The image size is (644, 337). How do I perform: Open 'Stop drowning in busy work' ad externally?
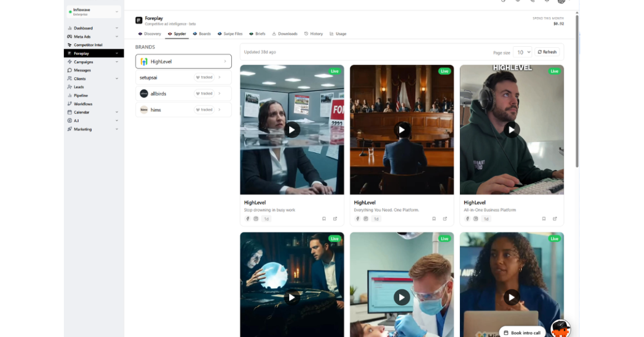click(x=335, y=219)
